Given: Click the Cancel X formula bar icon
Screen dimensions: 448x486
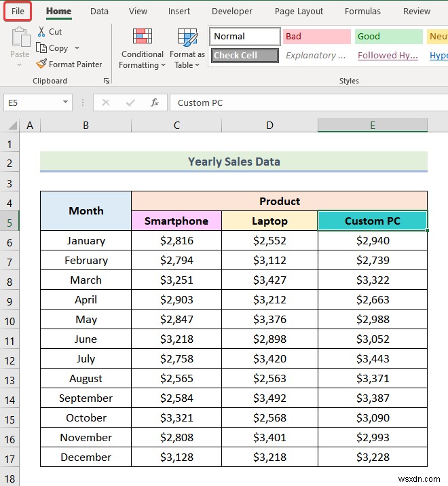Looking at the screenshot, I should tap(106, 102).
